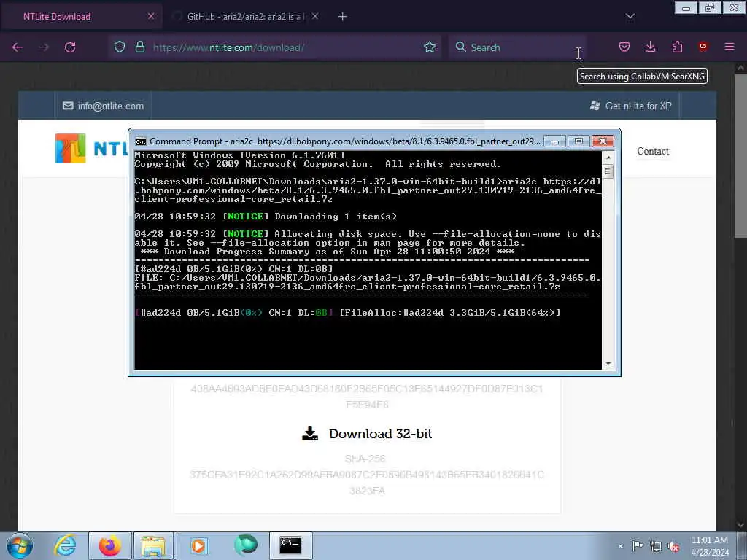Open a new Firefox tab

tap(343, 17)
